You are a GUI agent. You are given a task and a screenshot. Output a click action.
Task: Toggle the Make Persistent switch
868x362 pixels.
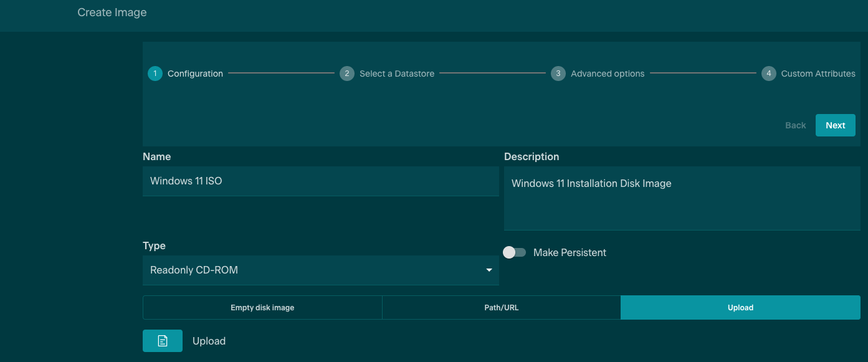click(515, 252)
